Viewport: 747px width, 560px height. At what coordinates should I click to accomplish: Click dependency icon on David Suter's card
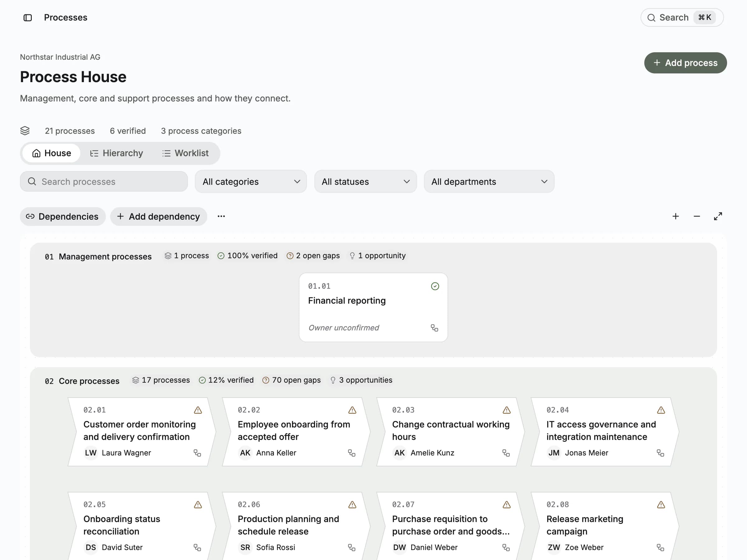(x=197, y=548)
